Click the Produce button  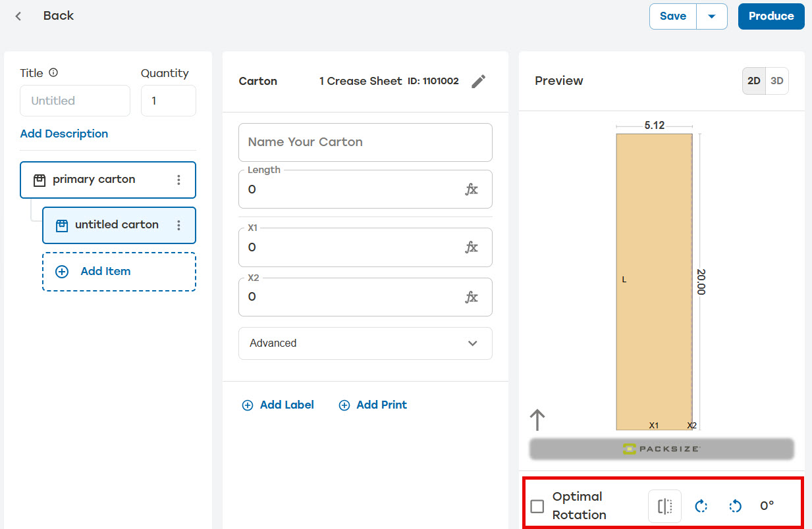point(771,16)
